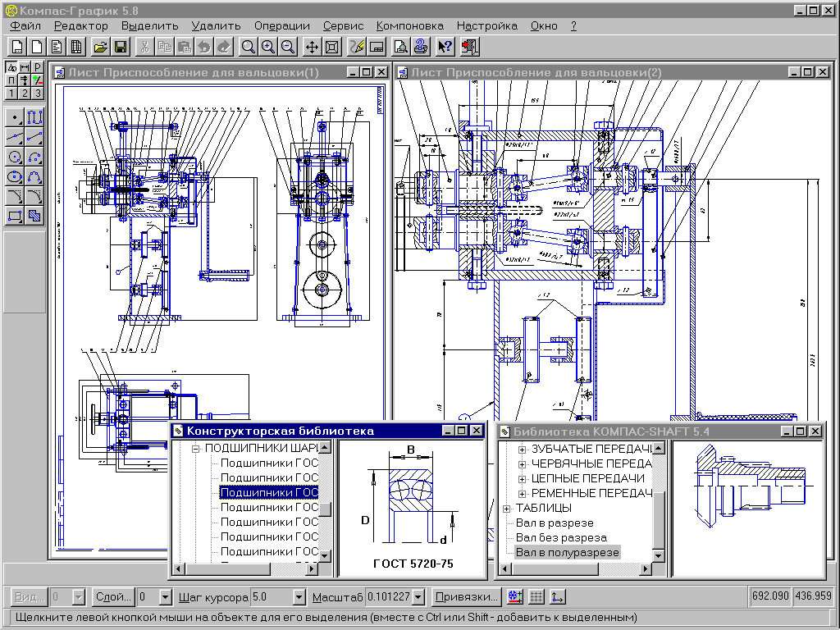Open the Операции menu
Viewport: 840px width, 630px height.
click(282, 25)
